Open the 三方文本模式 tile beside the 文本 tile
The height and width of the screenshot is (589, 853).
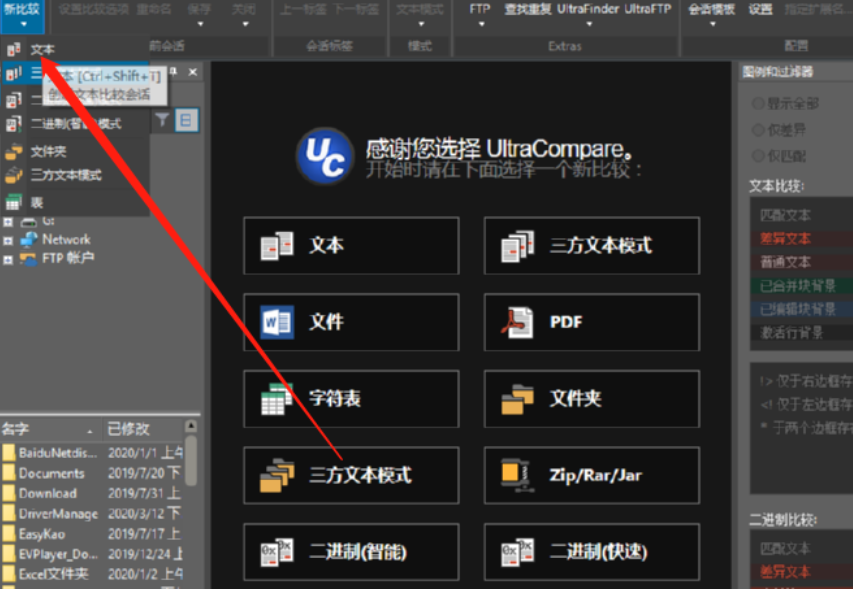(592, 246)
